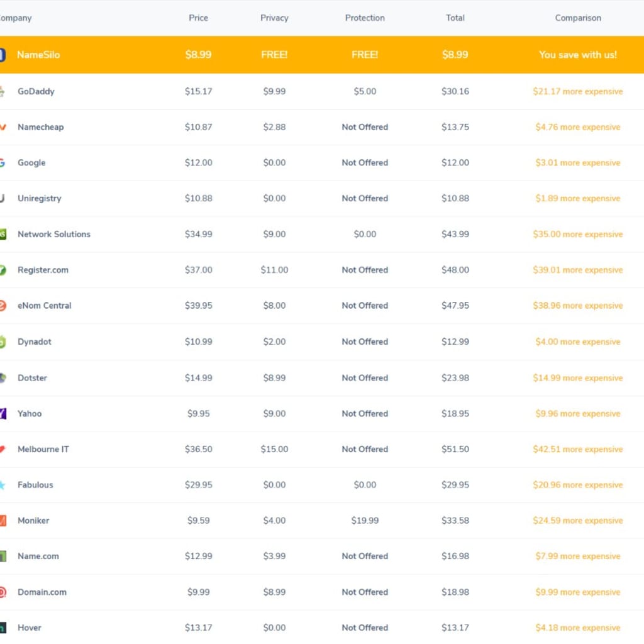
Task: Click eNom Central total $47.95
Action: (x=455, y=306)
